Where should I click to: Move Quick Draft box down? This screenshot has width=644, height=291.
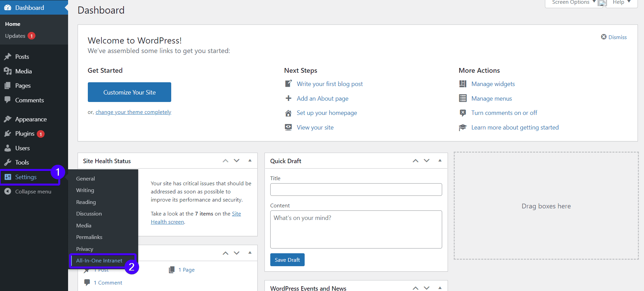(426, 161)
